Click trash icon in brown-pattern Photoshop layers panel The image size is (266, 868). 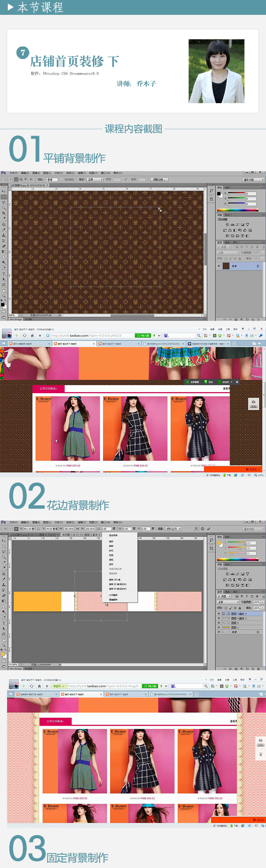[x=259, y=319]
